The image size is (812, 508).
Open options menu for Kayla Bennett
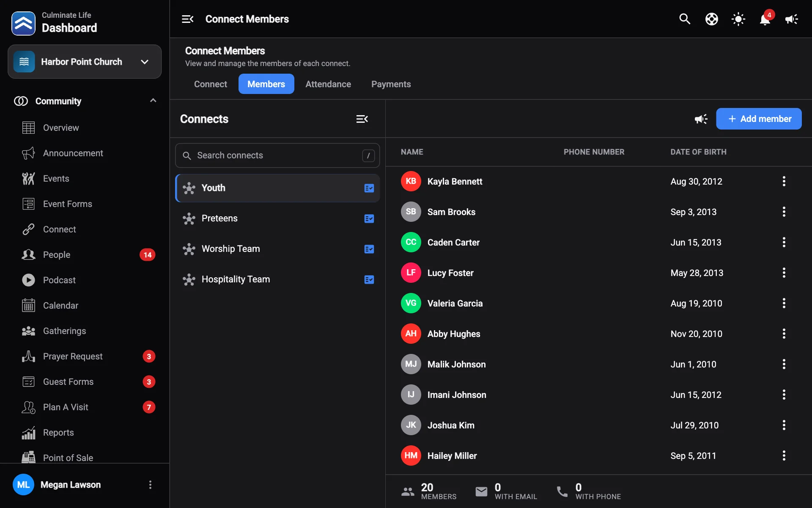[x=784, y=181]
